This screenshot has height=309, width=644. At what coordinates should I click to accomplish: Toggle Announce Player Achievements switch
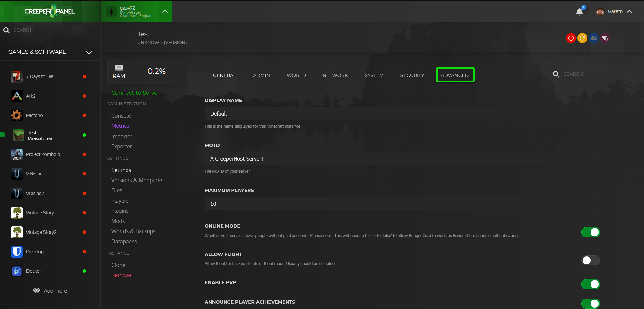[590, 304]
